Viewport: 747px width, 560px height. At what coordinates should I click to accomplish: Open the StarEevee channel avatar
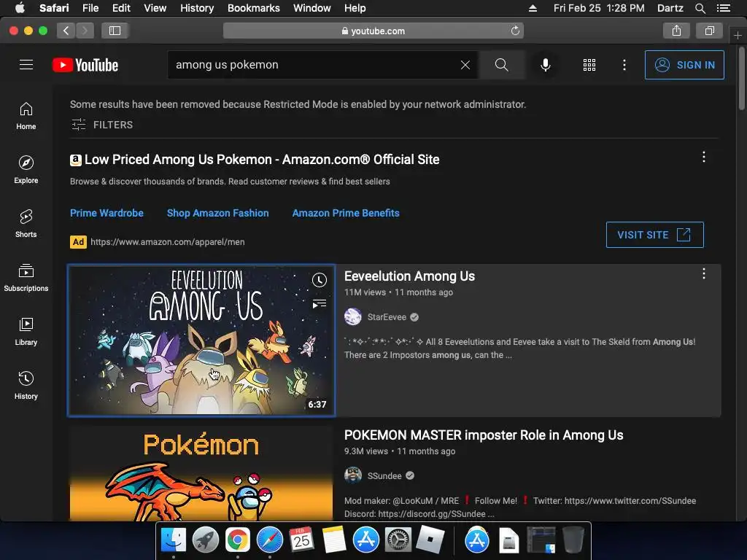coord(353,316)
